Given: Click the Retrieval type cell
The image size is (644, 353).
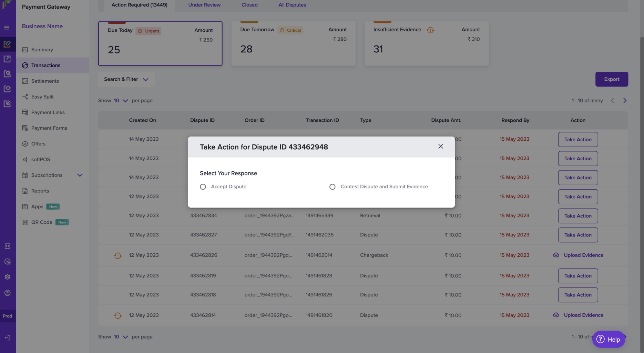Looking at the screenshot, I should point(370,216).
